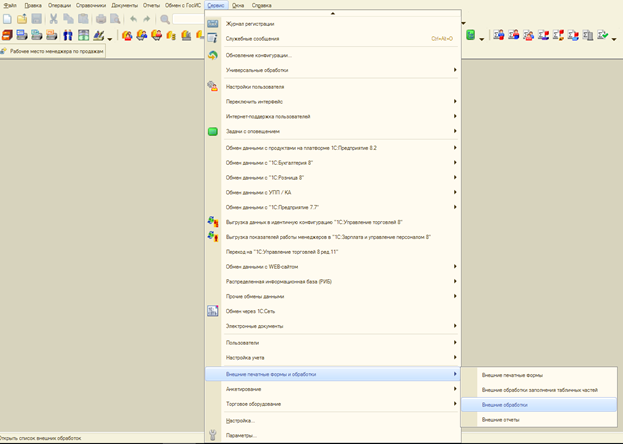Choose Настройка учета menu item
The image size is (623, 444).
[x=333, y=357]
